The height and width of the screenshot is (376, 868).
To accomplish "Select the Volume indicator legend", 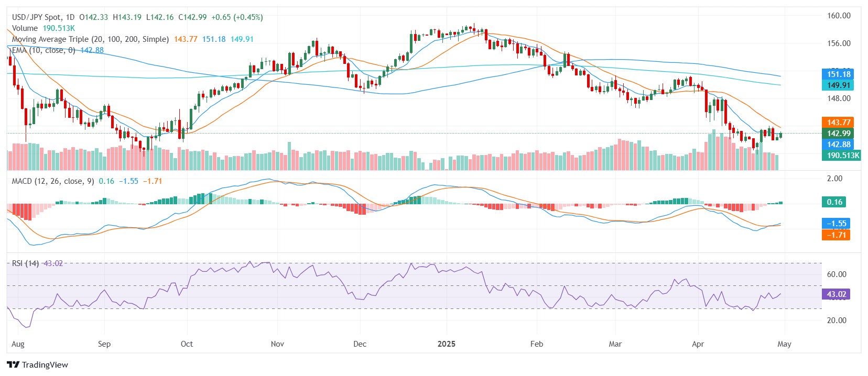I will pyautogui.click(x=25, y=28).
